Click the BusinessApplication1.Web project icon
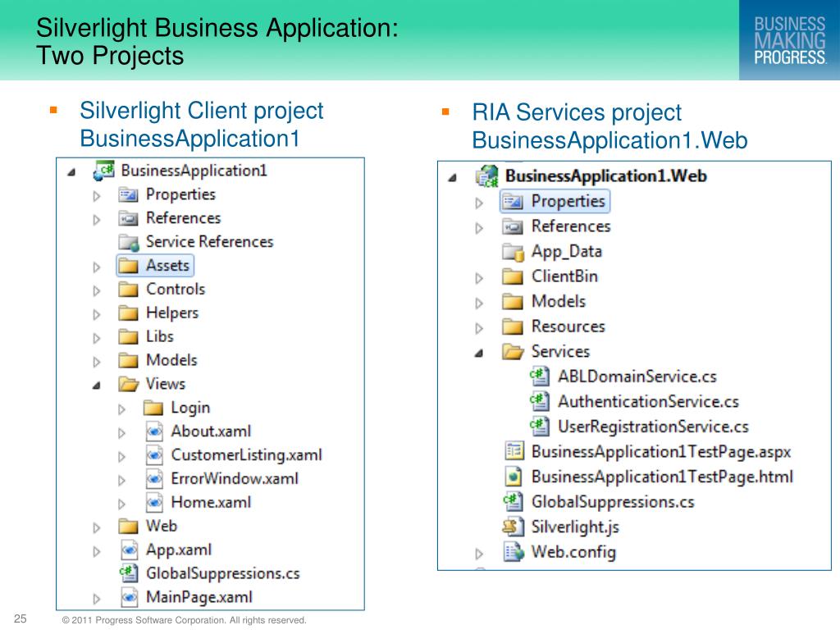The width and height of the screenshot is (840, 630). click(487, 176)
